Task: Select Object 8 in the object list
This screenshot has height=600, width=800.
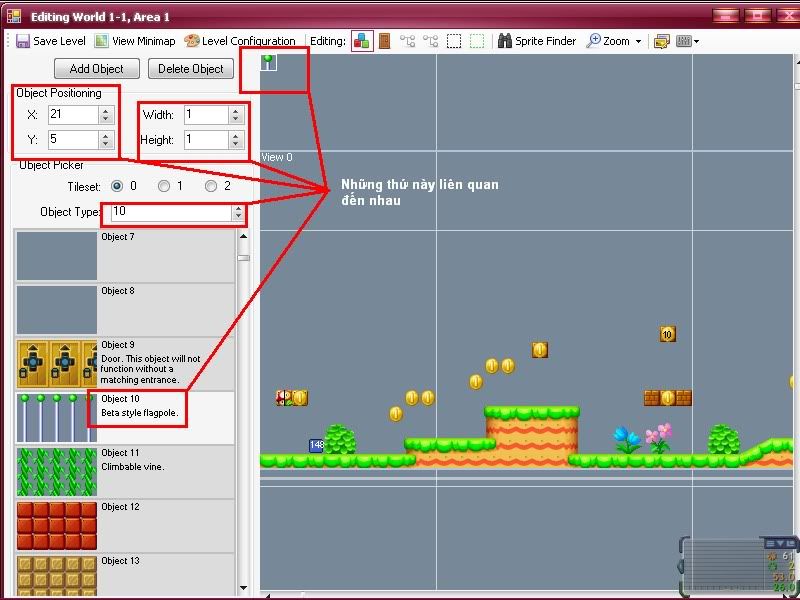Action: pos(125,310)
